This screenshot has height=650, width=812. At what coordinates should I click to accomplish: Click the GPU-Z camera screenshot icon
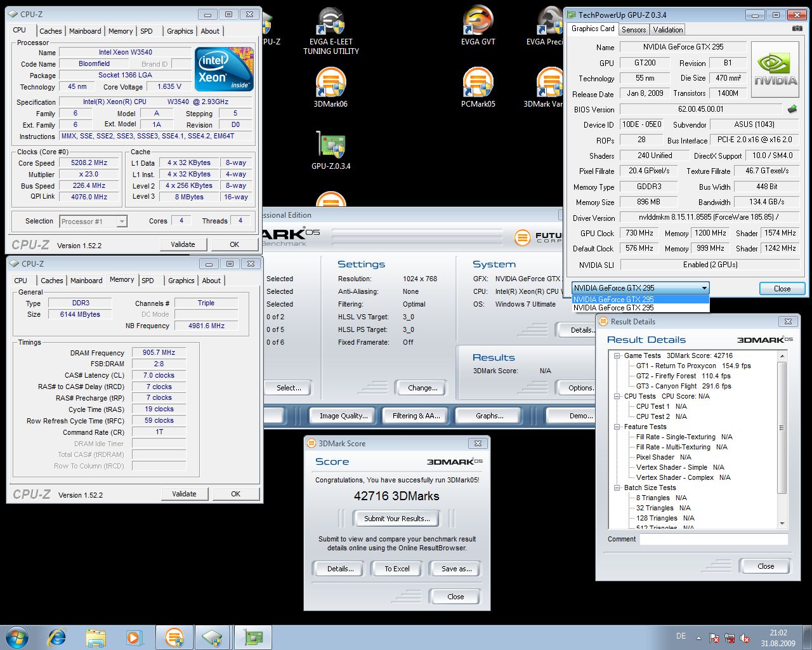797,29
